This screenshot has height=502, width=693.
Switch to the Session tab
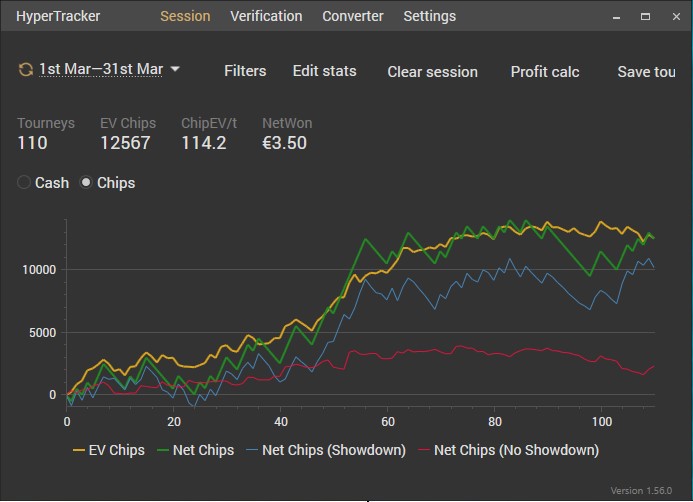pos(185,16)
